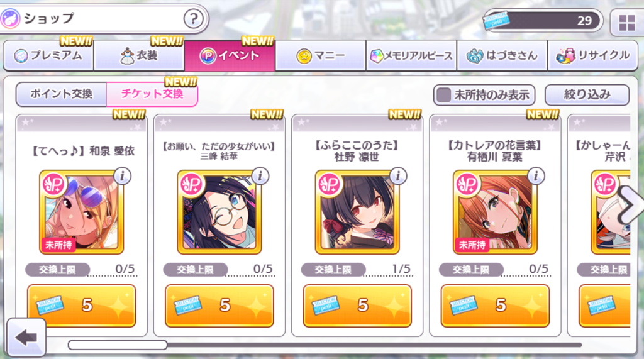Open the 絞り込み filter options

point(587,95)
